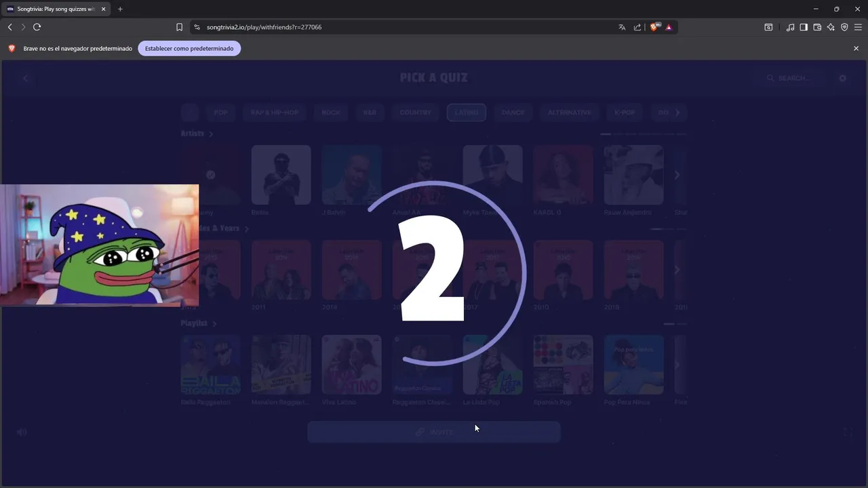Screen dimensions: 868x488
Task: Select the RAP & HIP-HOP genre tab
Action: click(275, 113)
